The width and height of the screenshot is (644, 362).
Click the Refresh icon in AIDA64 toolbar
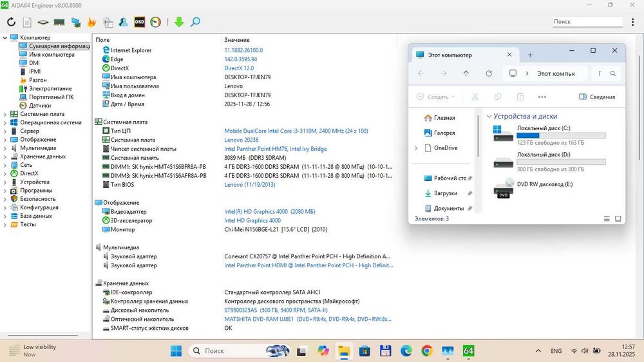coord(11,22)
